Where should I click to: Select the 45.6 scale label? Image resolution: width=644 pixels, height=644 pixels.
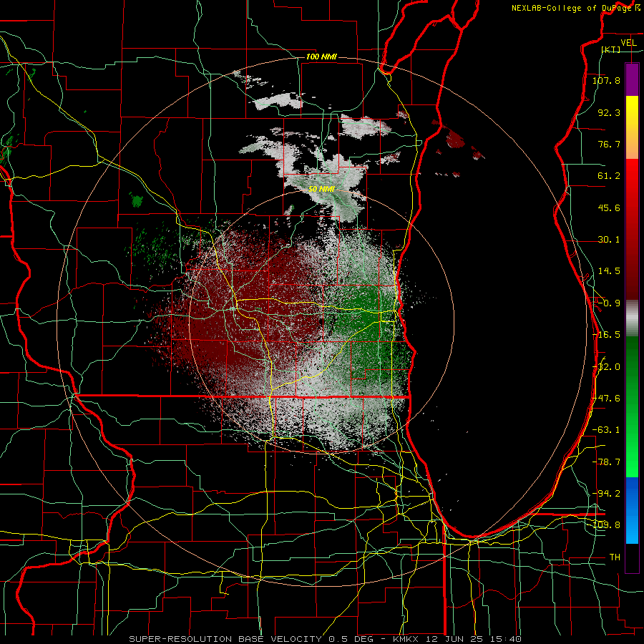[609, 208]
